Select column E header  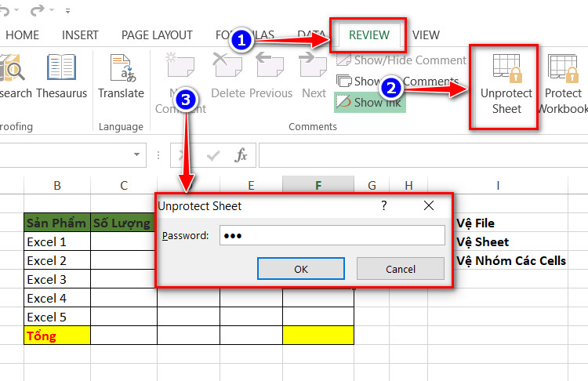coord(251,185)
